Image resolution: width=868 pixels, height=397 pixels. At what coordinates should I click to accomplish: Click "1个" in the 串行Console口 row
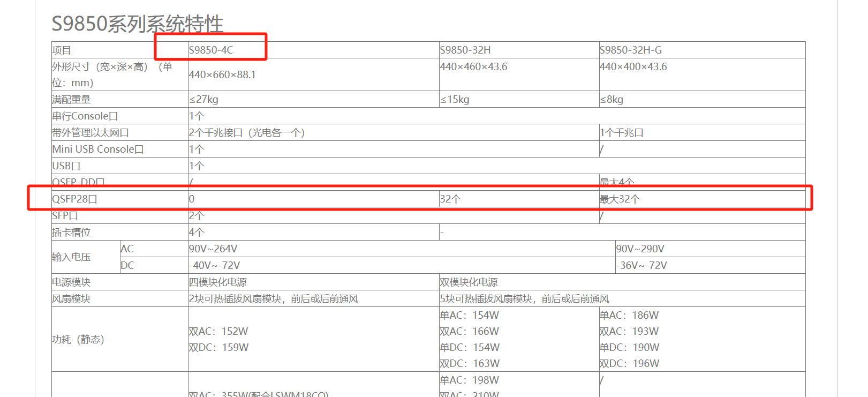point(197,116)
